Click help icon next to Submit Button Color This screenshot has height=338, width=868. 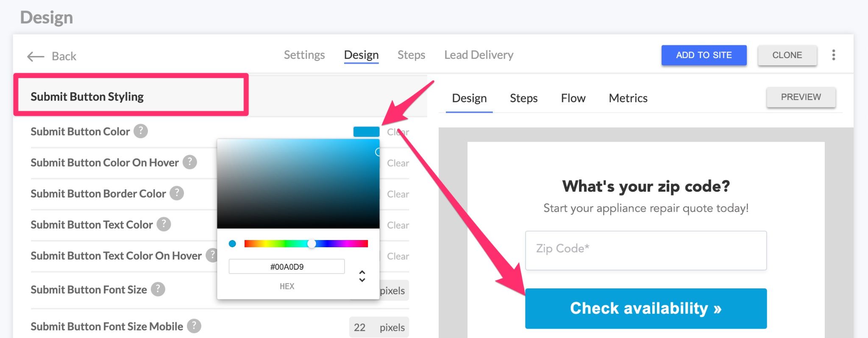pos(141,131)
